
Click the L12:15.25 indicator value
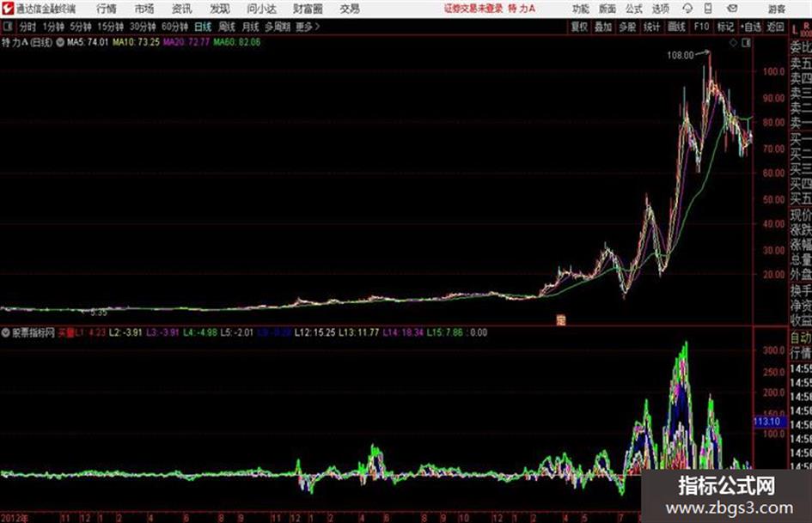pyautogui.click(x=314, y=332)
